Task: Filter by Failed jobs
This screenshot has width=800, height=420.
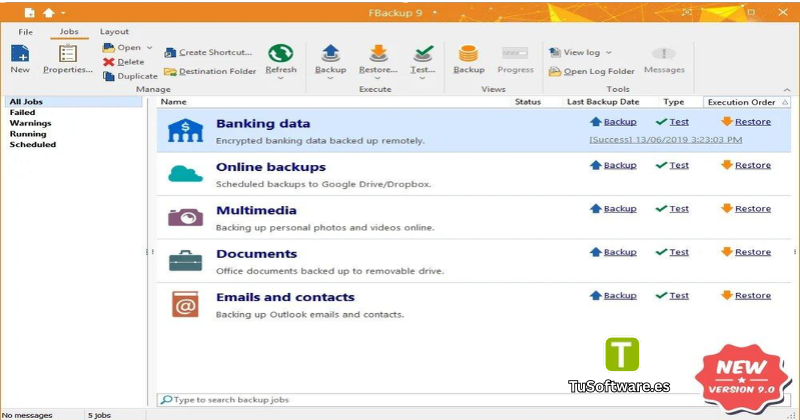Action: (x=22, y=112)
